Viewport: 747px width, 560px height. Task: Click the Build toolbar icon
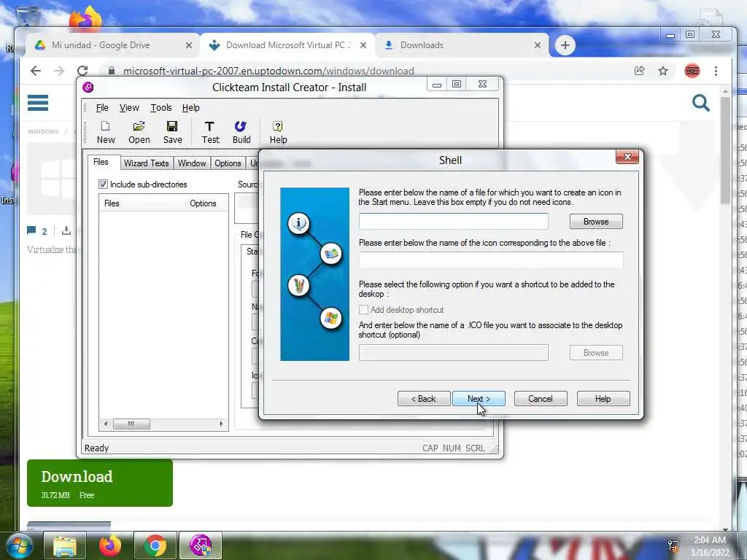click(241, 132)
